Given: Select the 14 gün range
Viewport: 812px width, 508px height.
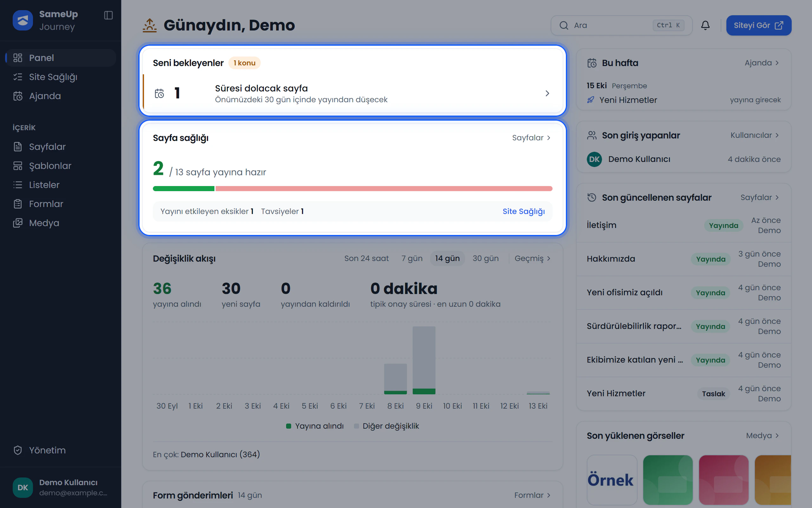Looking at the screenshot, I should pos(447,258).
